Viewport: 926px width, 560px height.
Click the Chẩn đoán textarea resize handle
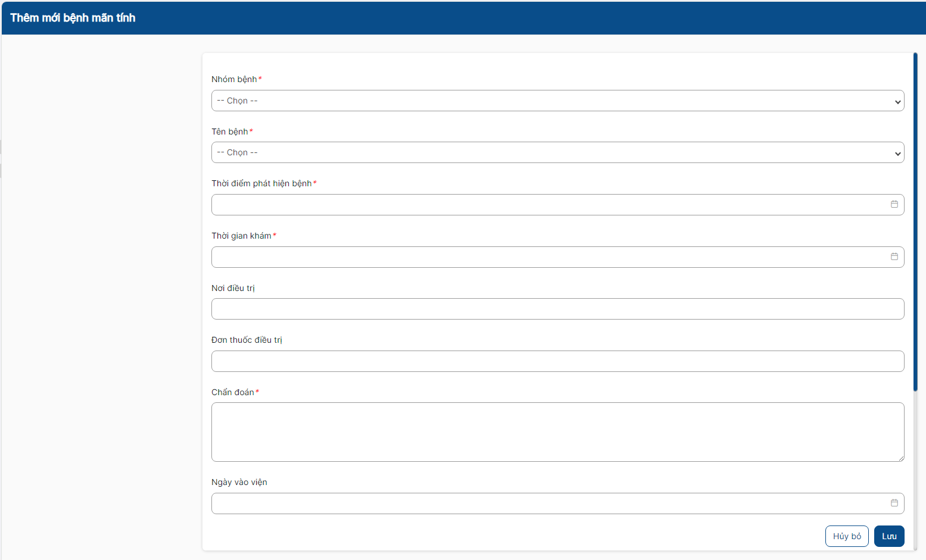coord(901,458)
